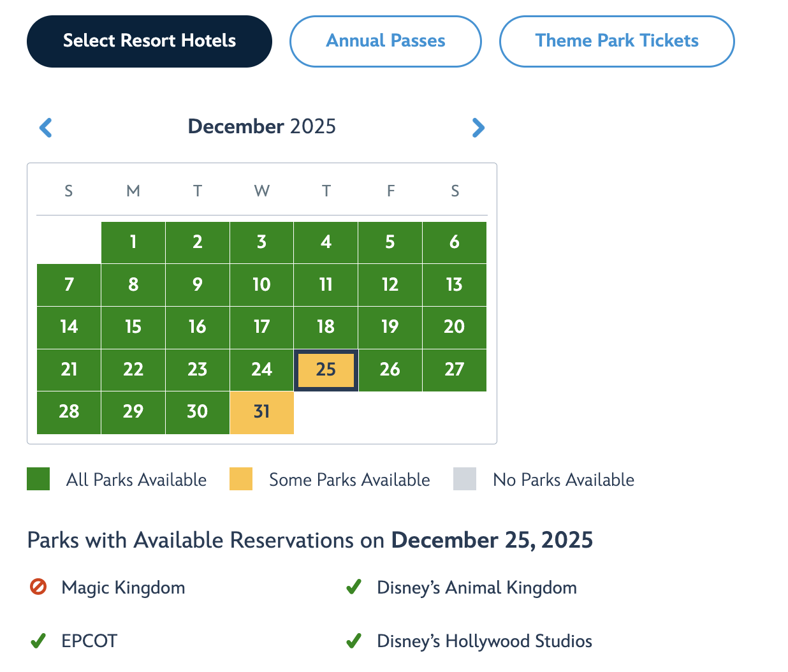Pick December 13 on the calendar
788x672 pixels.
454,284
